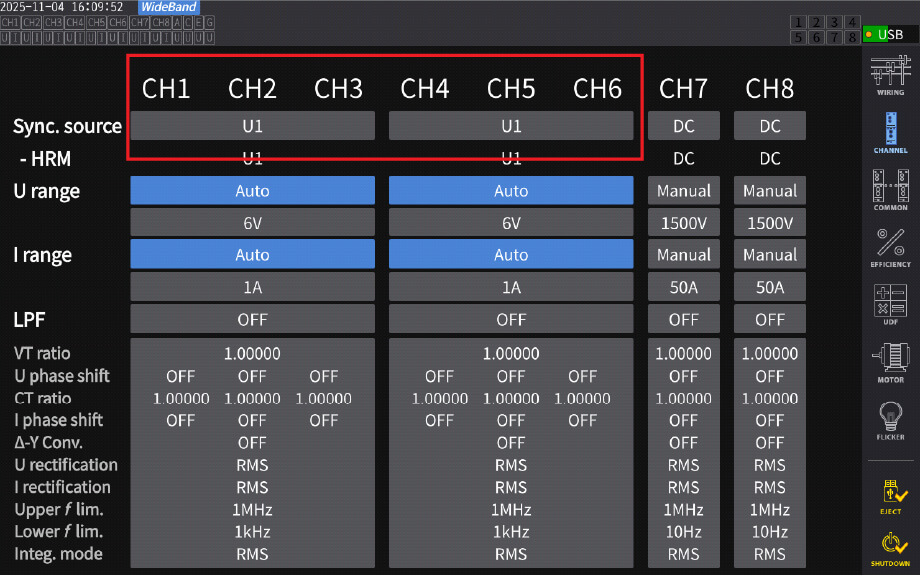Click the WideBand mode indicator
The width and height of the screenshot is (920, 576).
coord(169,7)
